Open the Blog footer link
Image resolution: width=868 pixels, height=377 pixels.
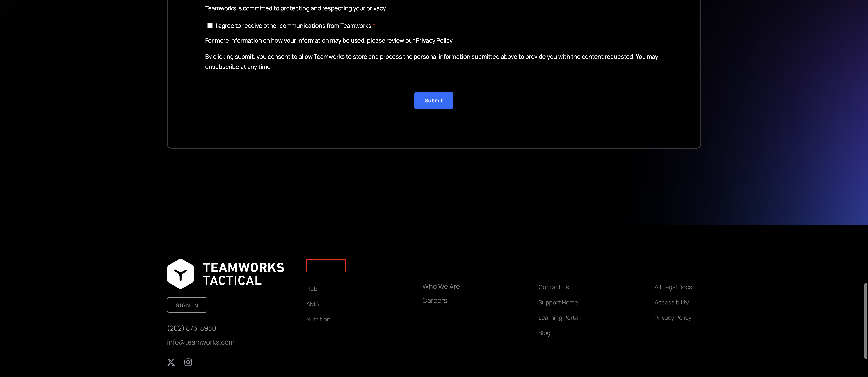pyautogui.click(x=544, y=333)
